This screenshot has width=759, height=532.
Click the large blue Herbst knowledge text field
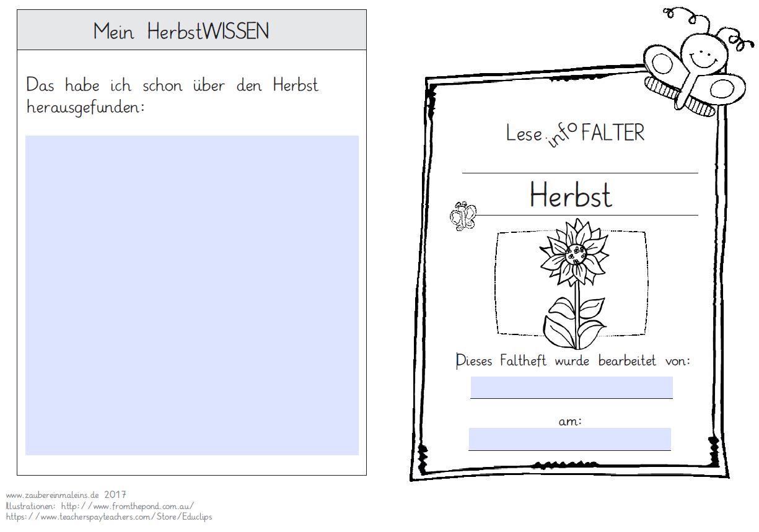point(192,295)
